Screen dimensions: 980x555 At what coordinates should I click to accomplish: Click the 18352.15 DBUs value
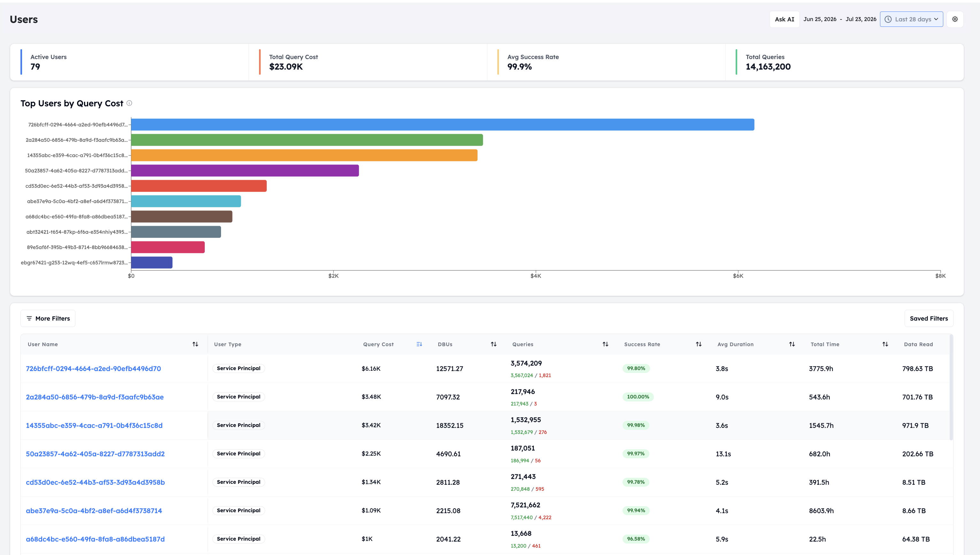coord(450,425)
